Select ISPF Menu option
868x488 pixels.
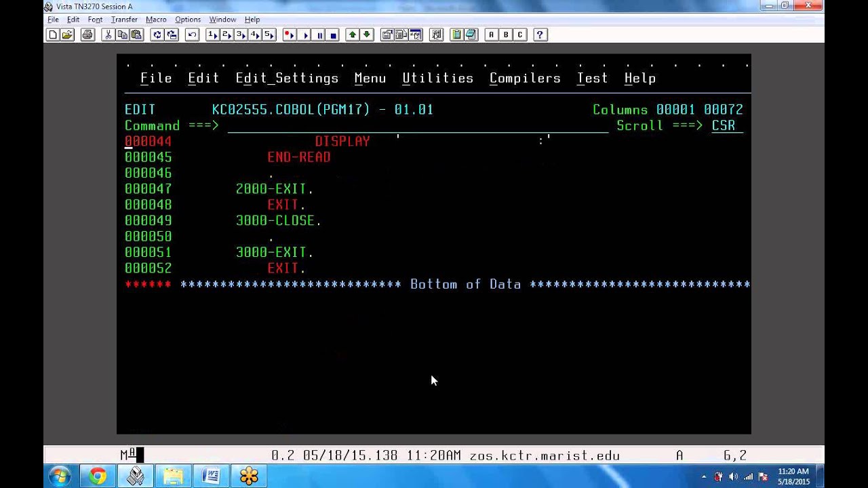(370, 79)
